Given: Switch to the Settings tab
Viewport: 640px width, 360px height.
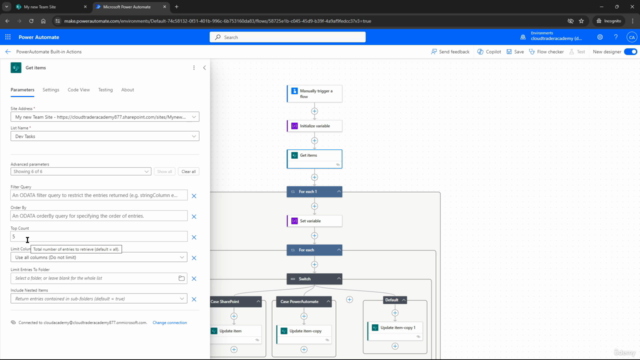Looking at the screenshot, I should click(51, 90).
